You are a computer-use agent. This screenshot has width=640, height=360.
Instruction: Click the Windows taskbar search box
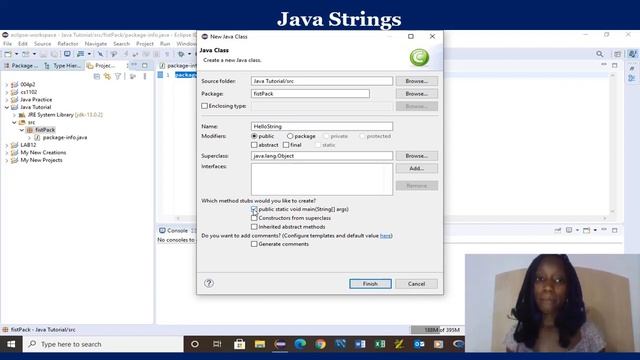103,344
